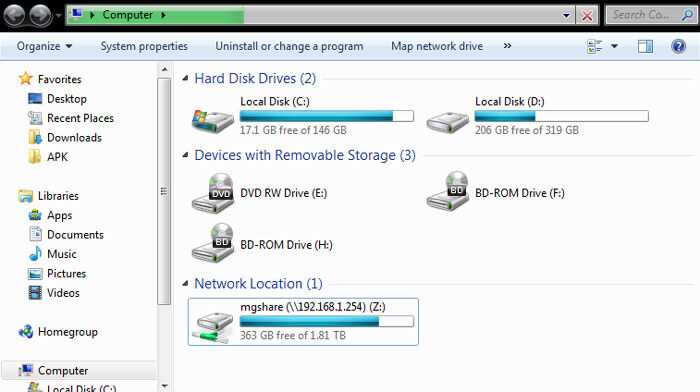Screen dimensions: 700x392
Task: Open Pictures library
Action: point(66,273)
